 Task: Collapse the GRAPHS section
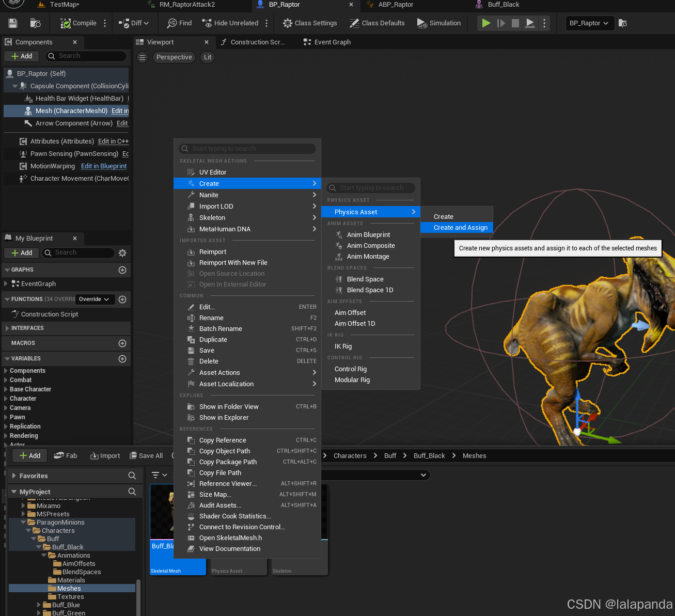point(7,270)
